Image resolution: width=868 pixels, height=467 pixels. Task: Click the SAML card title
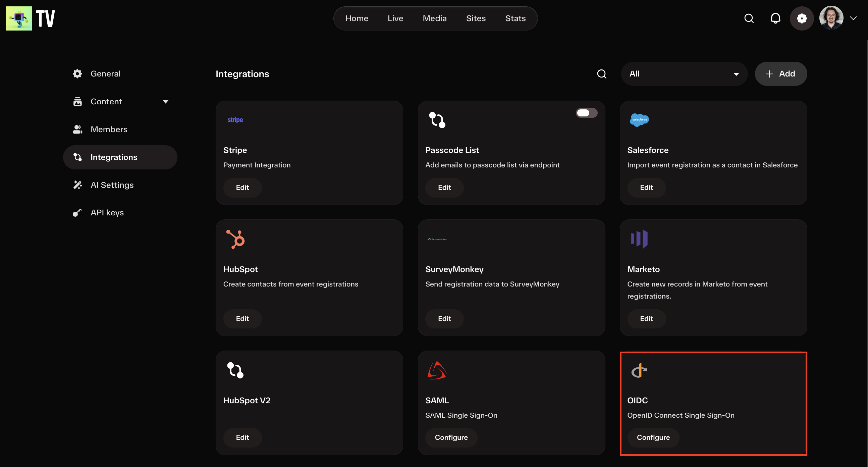(x=437, y=401)
